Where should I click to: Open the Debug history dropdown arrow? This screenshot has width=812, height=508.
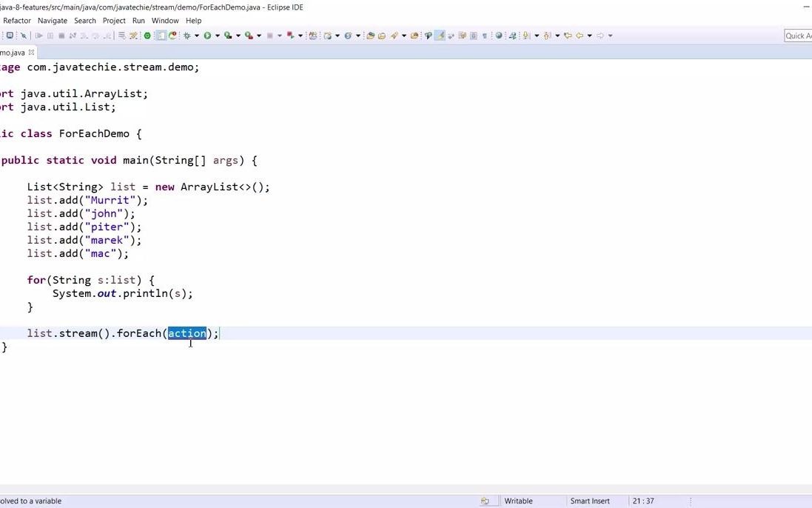point(197,35)
